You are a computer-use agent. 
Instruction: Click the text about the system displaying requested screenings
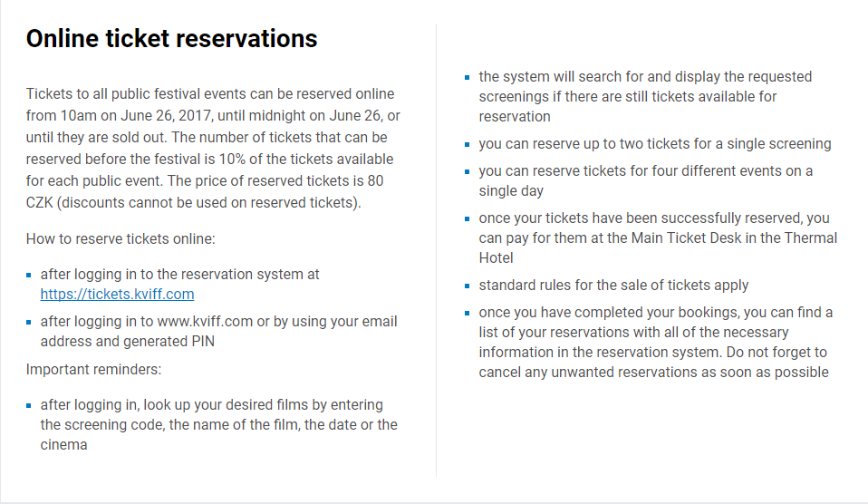click(645, 96)
